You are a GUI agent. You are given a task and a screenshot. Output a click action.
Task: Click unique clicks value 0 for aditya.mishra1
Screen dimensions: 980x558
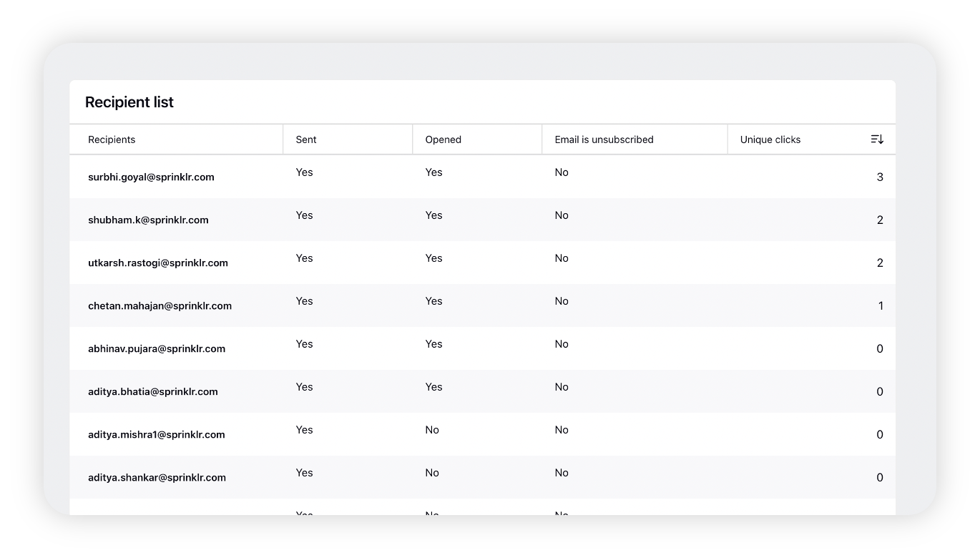(x=880, y=434)
